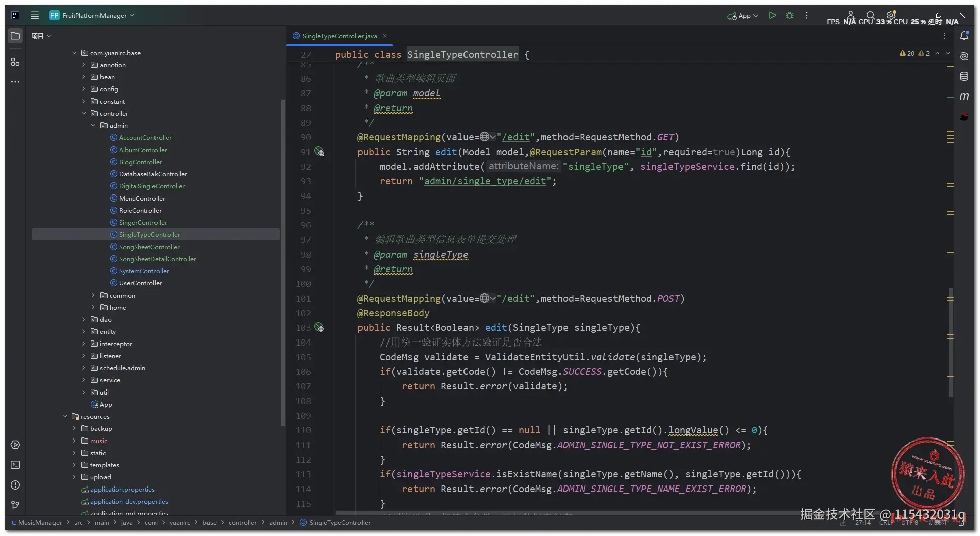Collapse the controller folder in project tree
Screen dimensions: 980x536
click(x=84, y=114)
